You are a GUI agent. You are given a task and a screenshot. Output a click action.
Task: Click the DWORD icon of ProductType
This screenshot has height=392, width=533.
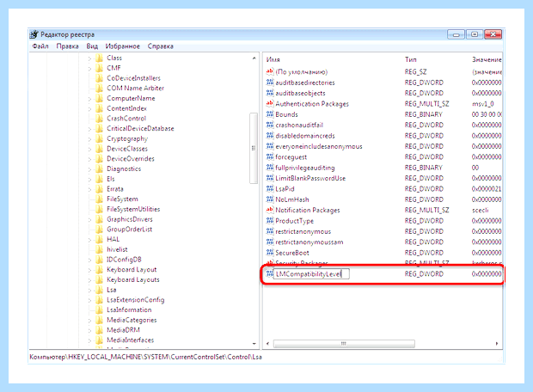click(x=270, y=221)
